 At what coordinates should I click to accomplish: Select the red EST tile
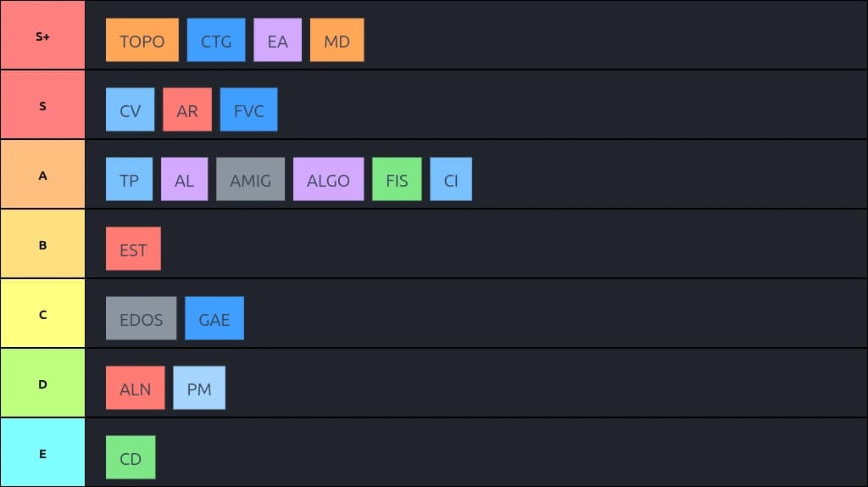pyautogui.click(x=133, y=249)
